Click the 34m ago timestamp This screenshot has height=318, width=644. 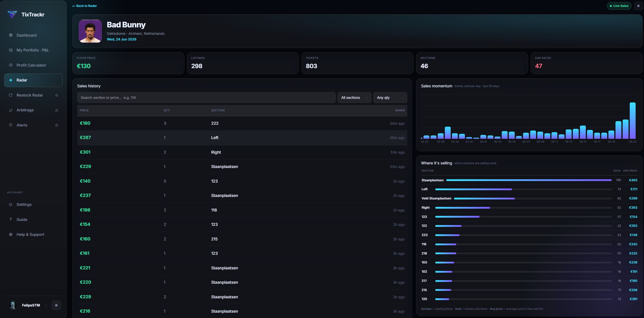(x=397, y=123)
